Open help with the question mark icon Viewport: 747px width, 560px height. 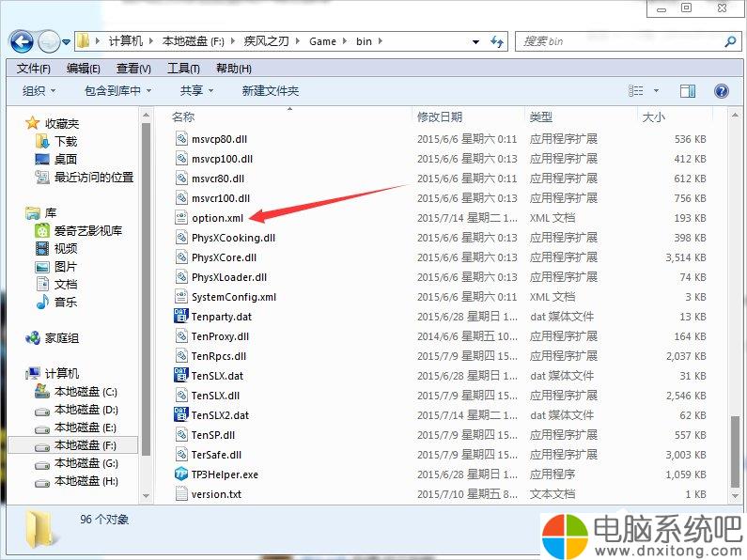click(x=722, y=90)
